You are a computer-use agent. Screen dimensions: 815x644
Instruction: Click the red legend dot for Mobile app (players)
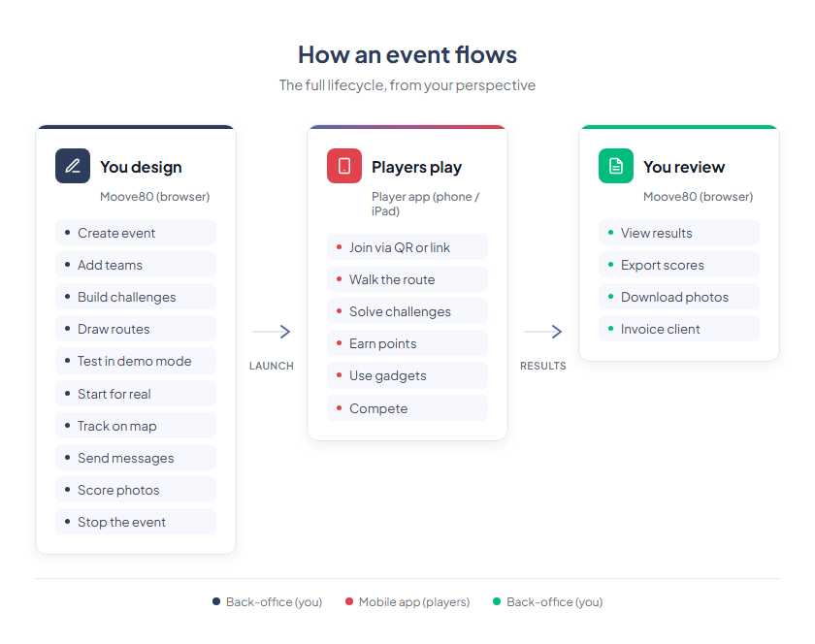(349, 601)
